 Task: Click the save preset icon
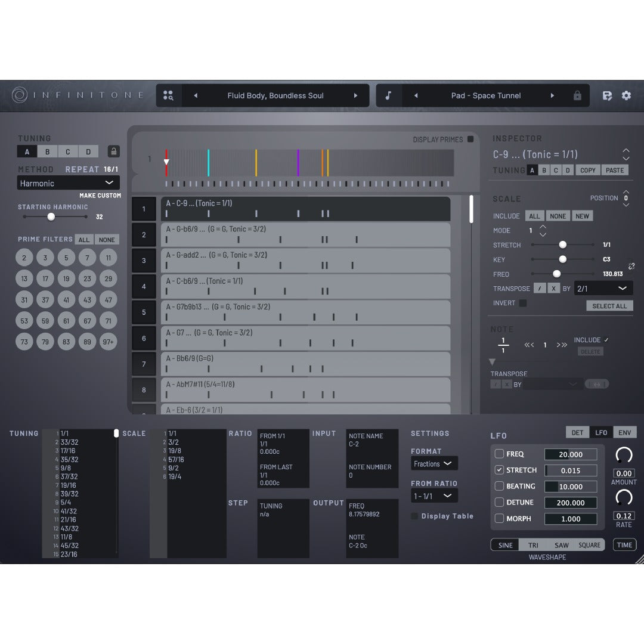tap(606, 95)
